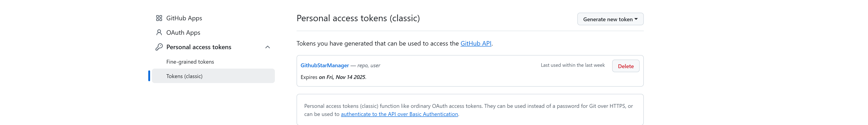Open the Basic Authentication documentation link
868x125 pixels.
click(x=399, y=114)
